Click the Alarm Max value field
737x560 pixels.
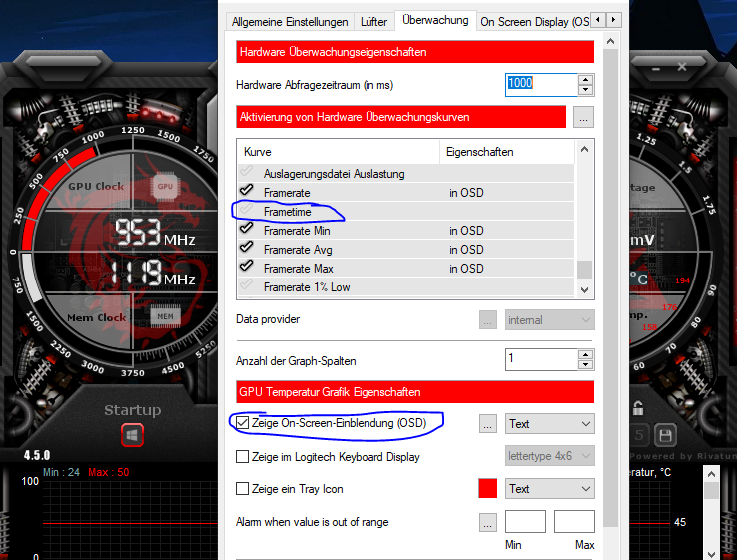(574, 521)
